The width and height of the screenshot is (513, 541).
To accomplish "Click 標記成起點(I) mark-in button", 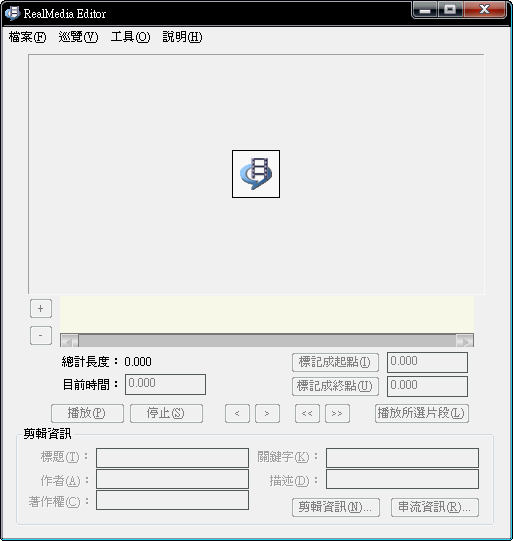I will point(335,362).
